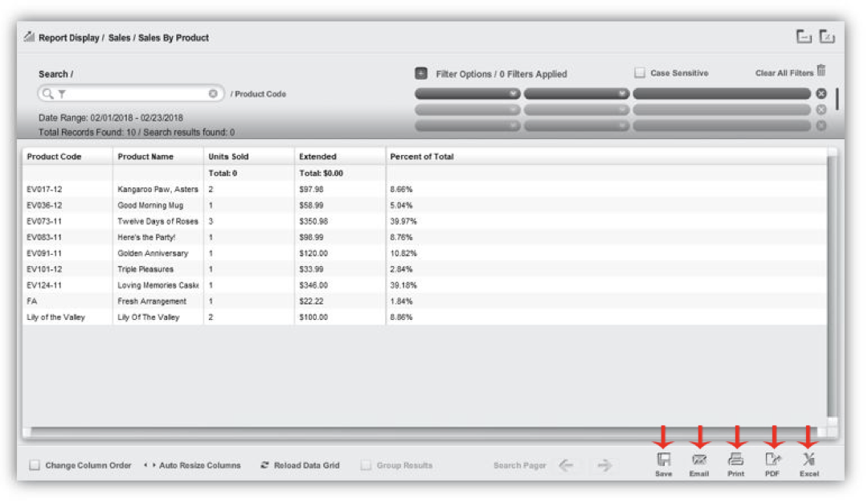The image size is (868, 503).
Task: Click Auto Resize Columns
Action: click(x=191, y=465)
